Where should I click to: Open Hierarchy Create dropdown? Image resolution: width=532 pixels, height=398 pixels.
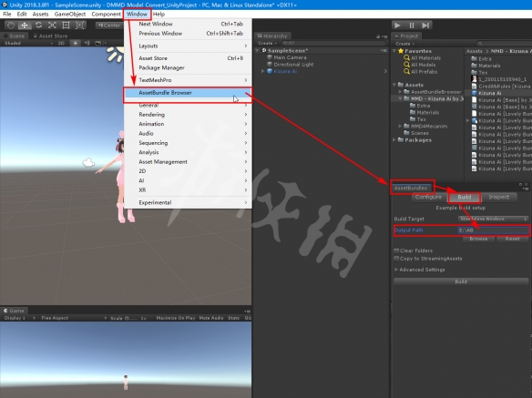pos(267,43)
